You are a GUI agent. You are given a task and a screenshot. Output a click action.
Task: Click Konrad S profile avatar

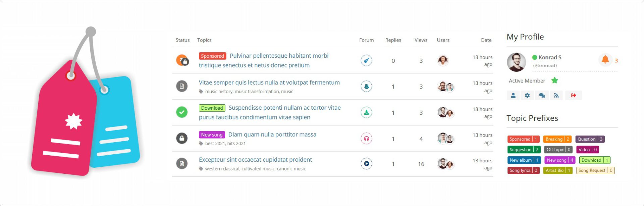pos(516,62)
